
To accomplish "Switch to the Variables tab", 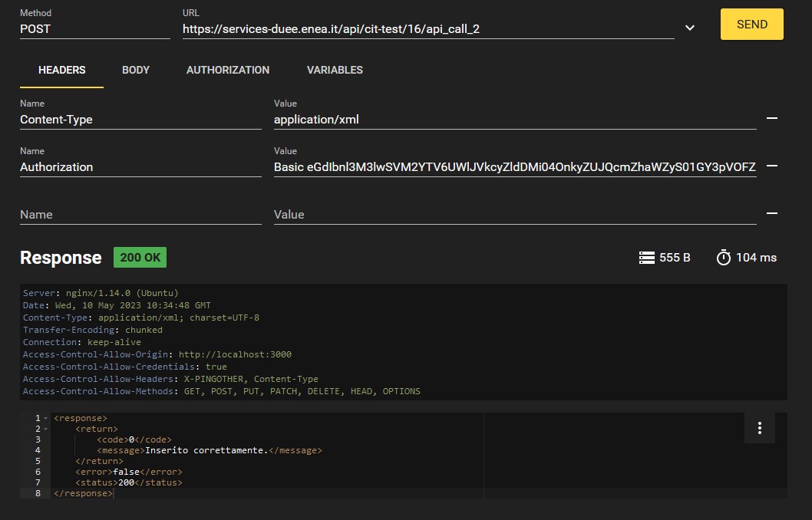I will [x=335, y=70].
